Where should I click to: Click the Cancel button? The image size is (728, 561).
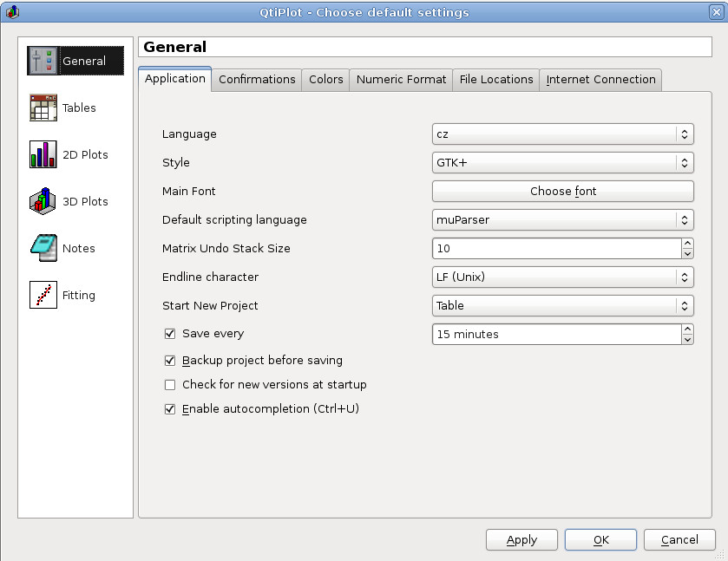tap(679, 540)
